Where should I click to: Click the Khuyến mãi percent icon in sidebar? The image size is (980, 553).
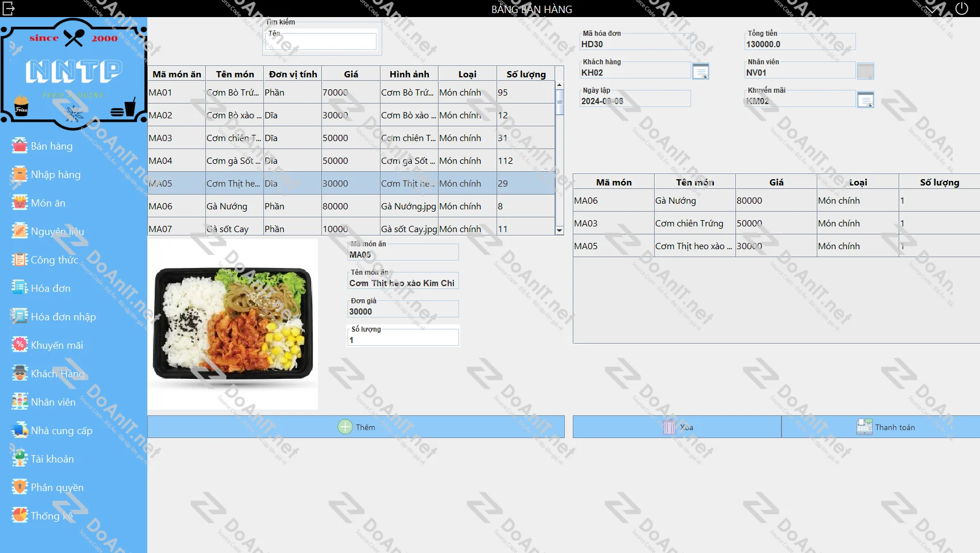click(x=20, y=345)
